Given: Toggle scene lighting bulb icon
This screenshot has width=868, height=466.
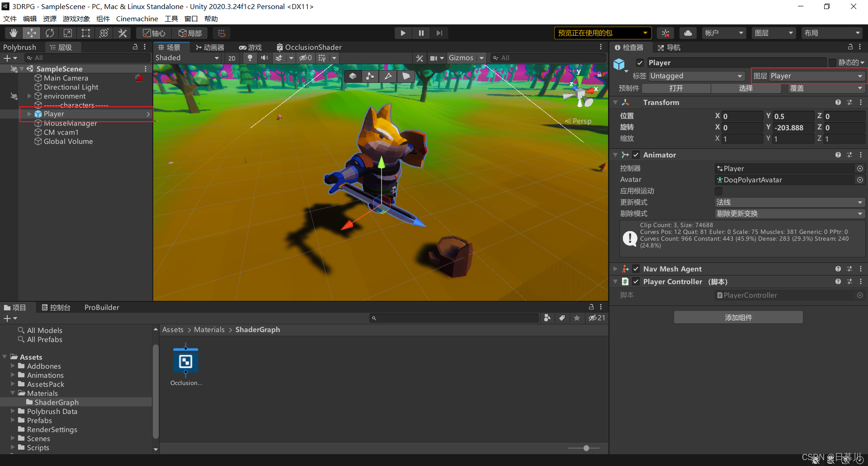Looking at the screenshot, I should click(250, 58).
